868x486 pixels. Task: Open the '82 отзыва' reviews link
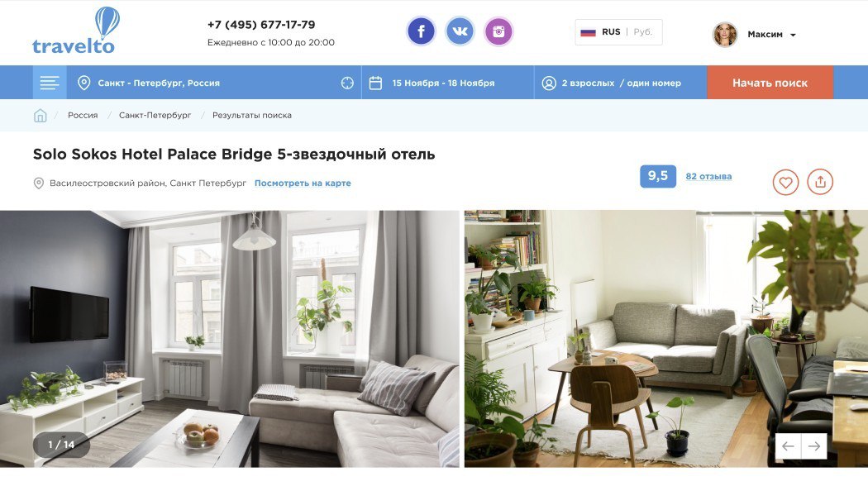pos(708,177)
